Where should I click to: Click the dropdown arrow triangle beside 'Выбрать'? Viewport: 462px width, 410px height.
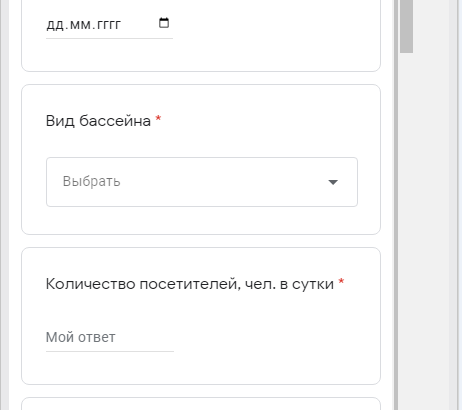click(333, 182)
